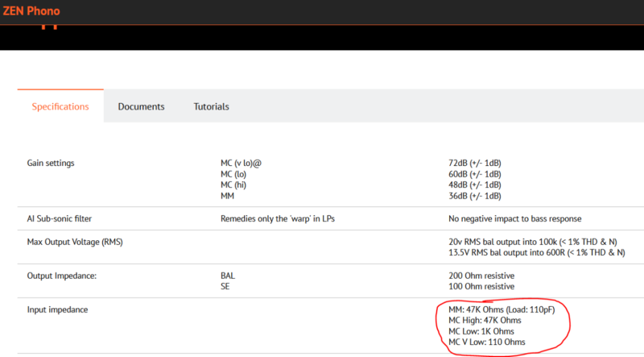The image size is (644, 357).
Task: Click the Output Impedance label
Action: [x=61, y=276]
